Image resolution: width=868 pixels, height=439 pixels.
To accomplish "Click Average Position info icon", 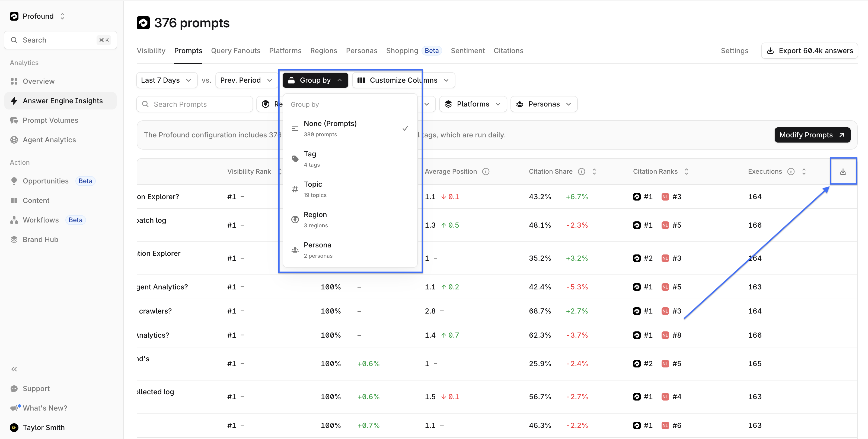I will (x=486, y=171).
